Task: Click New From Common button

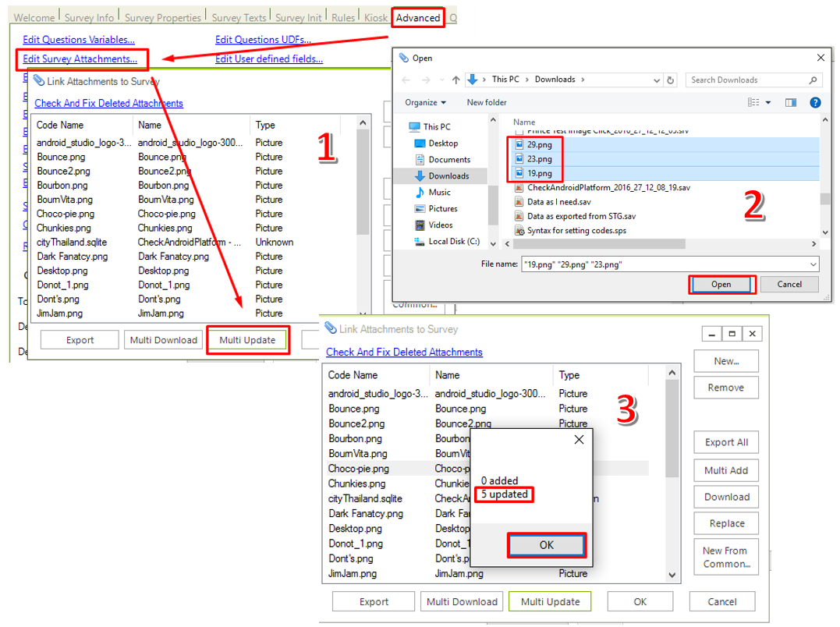Action: 726,558
